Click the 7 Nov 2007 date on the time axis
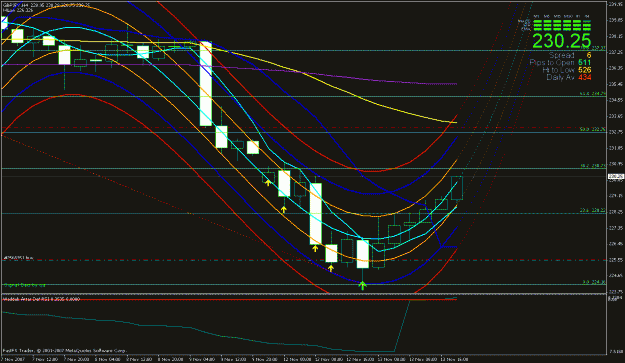Screen dimensions: 625x363 [x=13, y=359]
